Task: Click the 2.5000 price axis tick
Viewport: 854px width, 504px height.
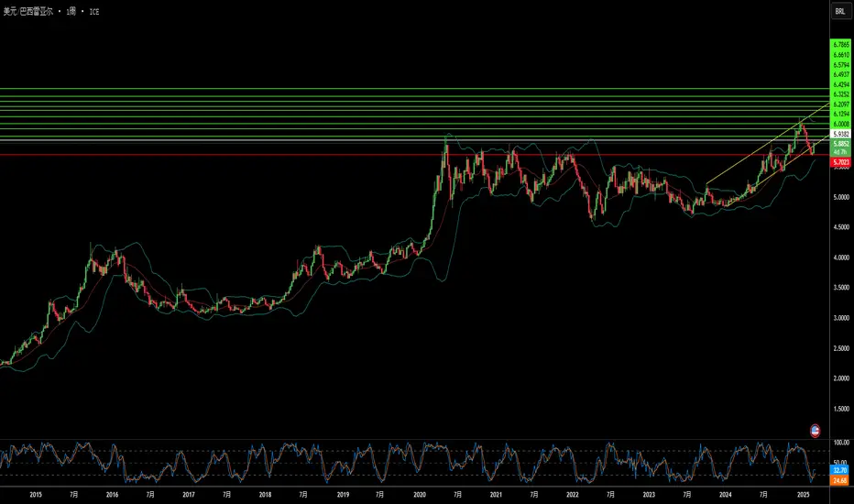Action: [841, 348]
